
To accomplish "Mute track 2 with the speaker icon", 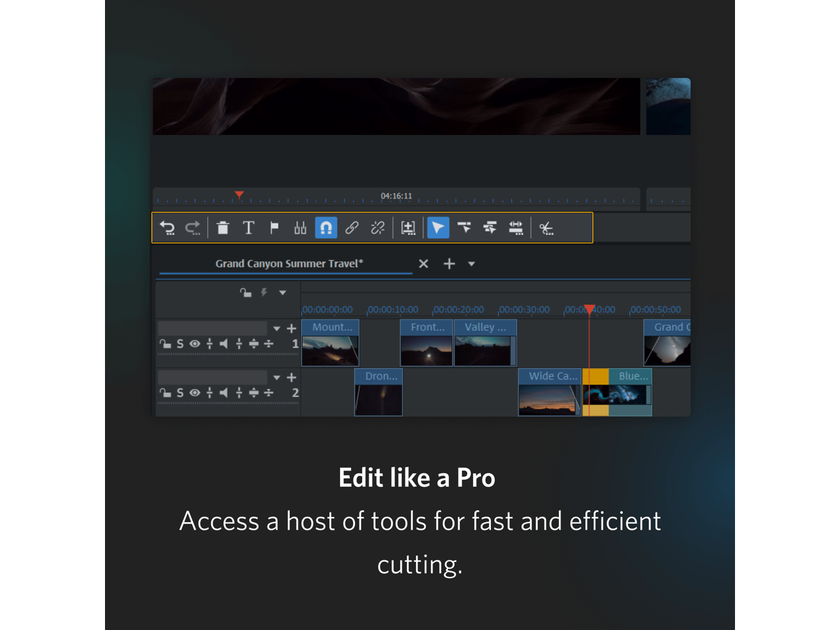I will tap(224, 393).
